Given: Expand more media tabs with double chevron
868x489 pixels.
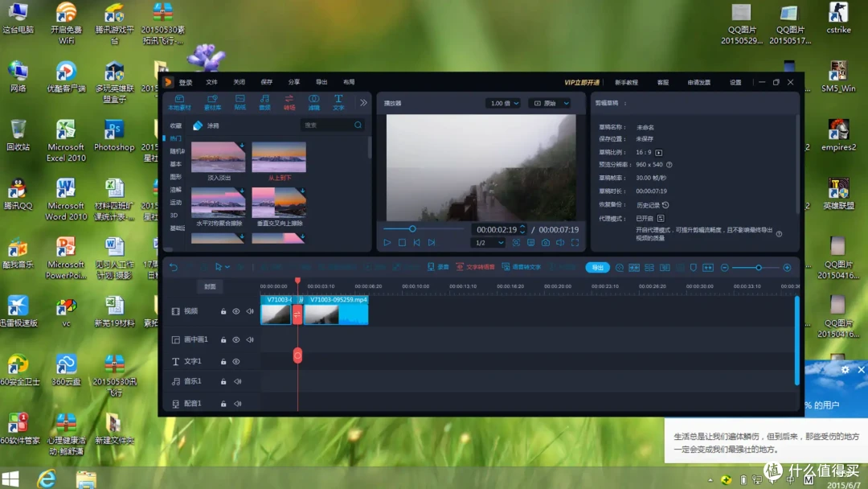Looking at the screenshot, I should [363, 102].
